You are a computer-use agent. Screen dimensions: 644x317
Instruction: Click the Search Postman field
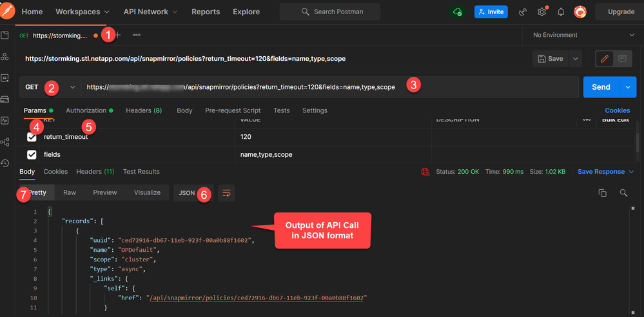[330, 12]
